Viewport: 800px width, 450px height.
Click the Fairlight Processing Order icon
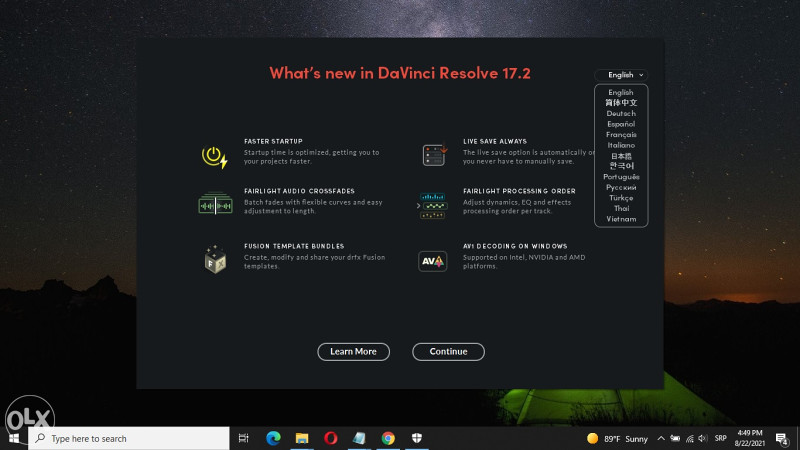(x=432, y=206)
